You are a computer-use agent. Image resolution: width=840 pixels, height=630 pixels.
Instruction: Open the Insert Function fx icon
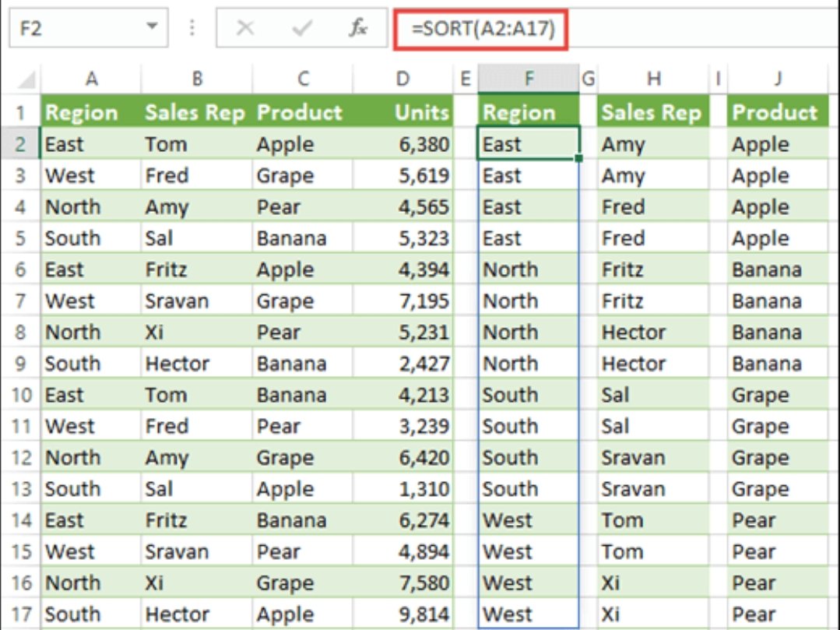tap(357, 29)
